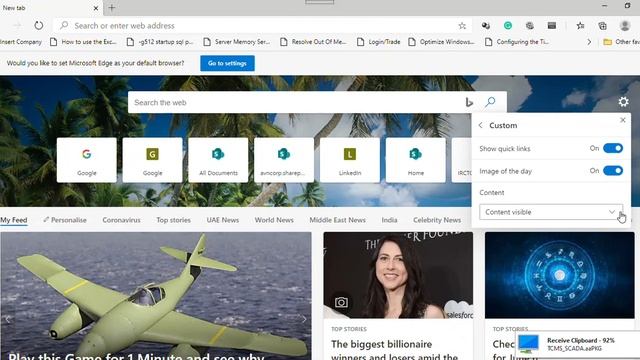The width and height of the screenshot is (640, 360).
Task: Click the Bing logo in search box
Action: [x=469, y=102]
